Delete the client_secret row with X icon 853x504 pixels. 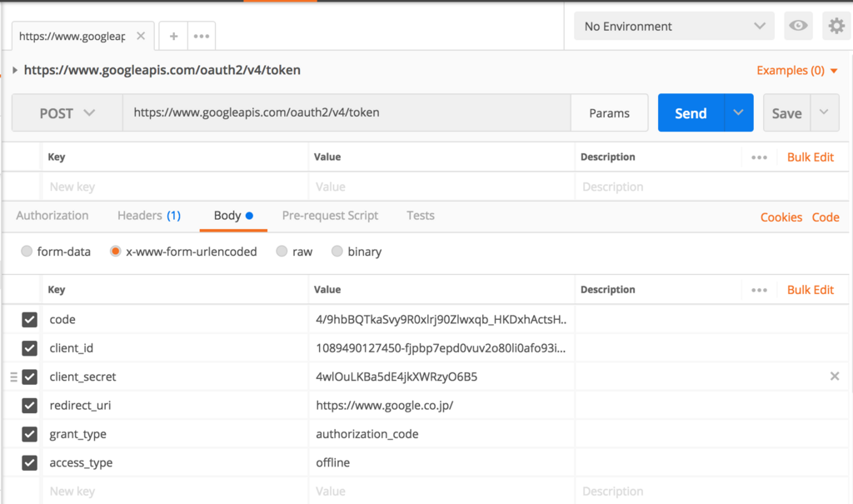835,376
